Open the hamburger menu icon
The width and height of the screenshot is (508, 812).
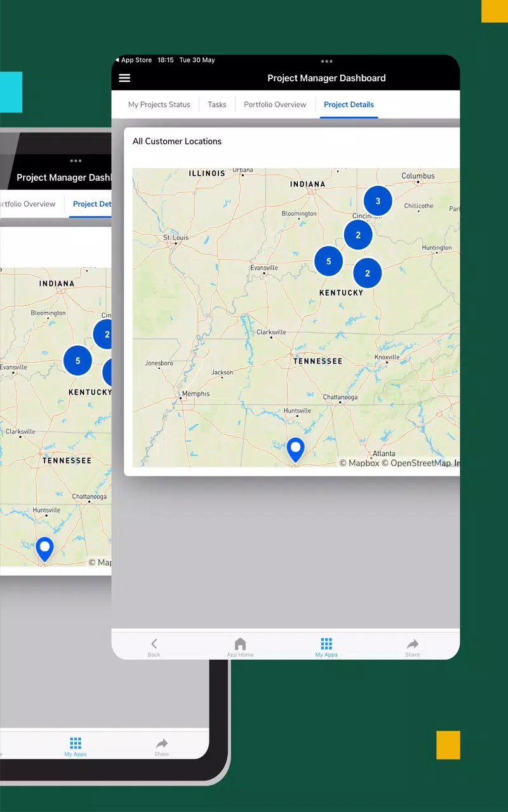pos(124,78)
